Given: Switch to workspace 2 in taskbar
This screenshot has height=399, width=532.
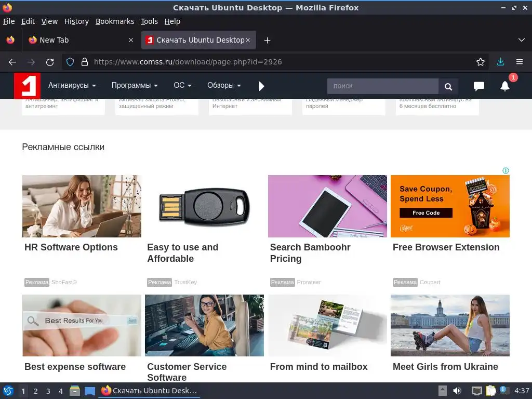Looking at the screenshot, I should (36, 391).
